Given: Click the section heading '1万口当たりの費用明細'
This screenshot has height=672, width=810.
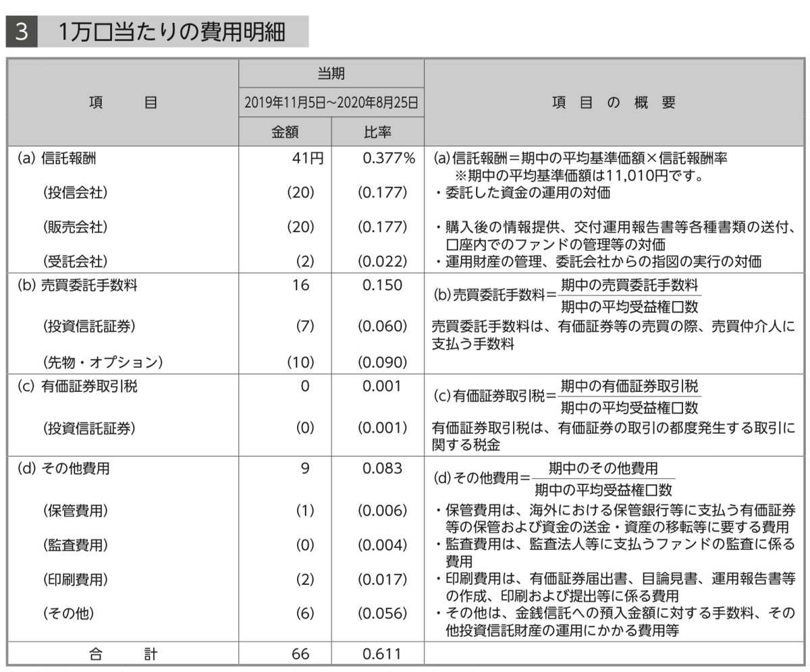Looking at the screenshot, I should pyautogui.click(x=171, y=31).
